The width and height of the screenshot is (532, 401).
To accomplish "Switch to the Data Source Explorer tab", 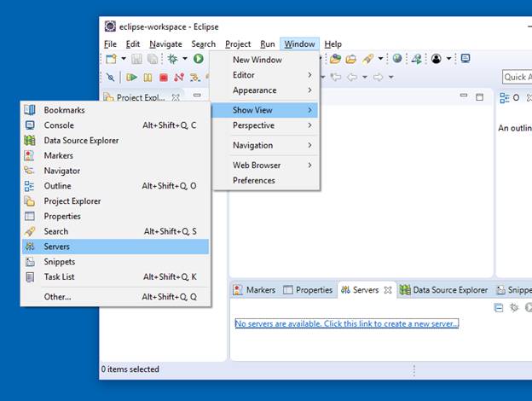I will 443,290.
